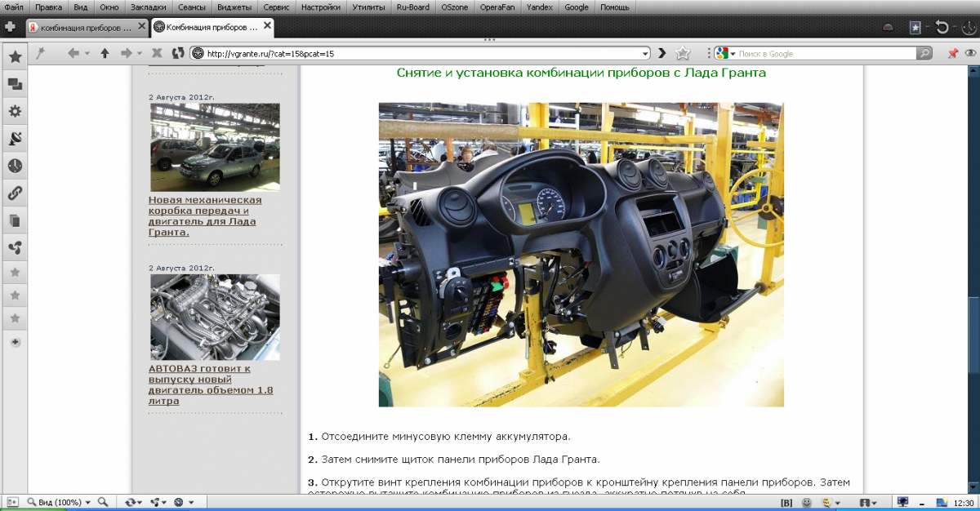The width and height of the screenshot is (980, 511).
Task: Click the car factory news thumbnail
Action: (x=215, y=147)
